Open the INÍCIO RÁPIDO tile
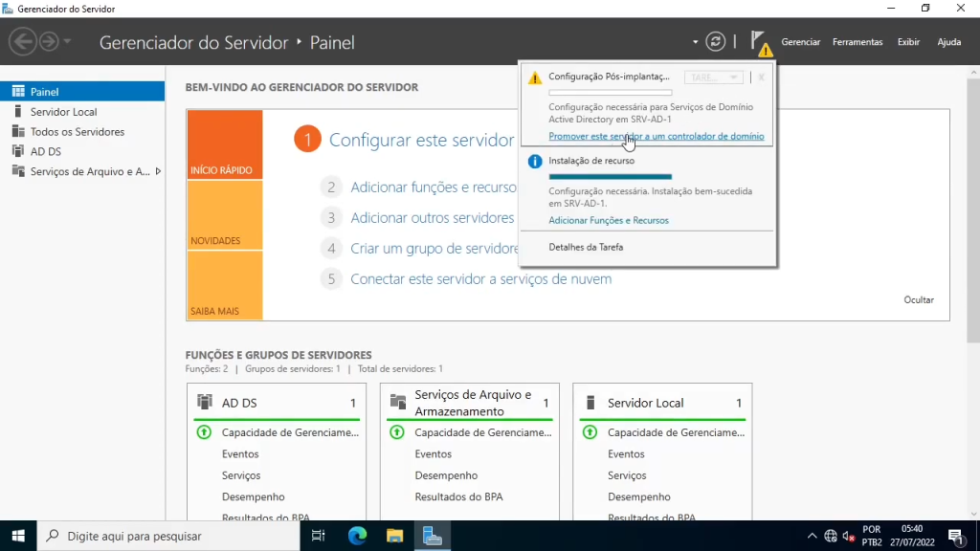Image resolution: width=980 pixels, height=551 pixels. (224, 144)
